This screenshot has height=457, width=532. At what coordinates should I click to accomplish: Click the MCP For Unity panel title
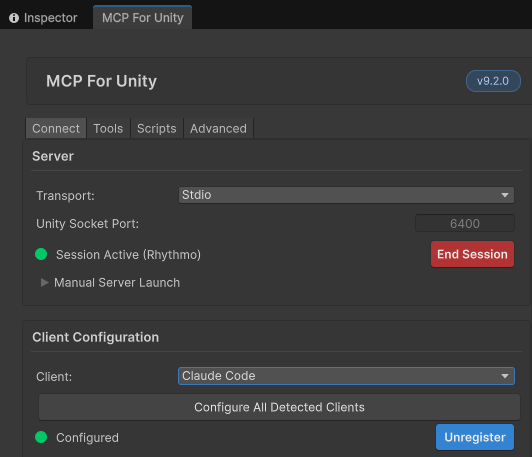click(x=101, y=81)
